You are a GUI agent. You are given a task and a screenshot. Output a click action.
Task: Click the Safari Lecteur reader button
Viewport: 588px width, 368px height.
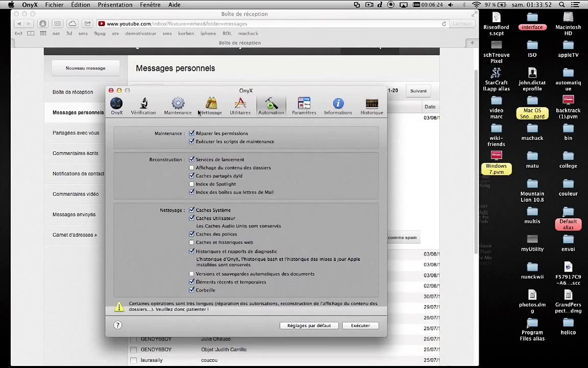pos(462,24)
